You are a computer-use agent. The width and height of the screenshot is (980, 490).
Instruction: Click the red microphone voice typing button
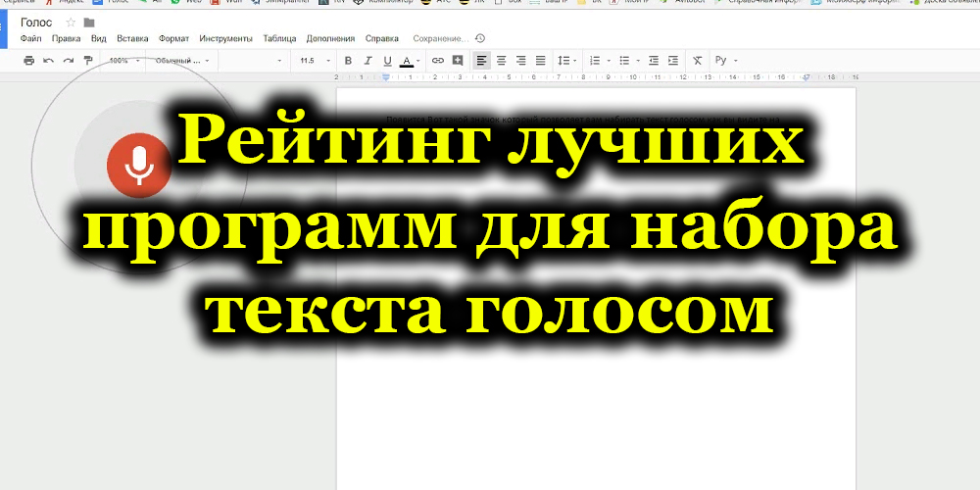[x=139, y=164]
